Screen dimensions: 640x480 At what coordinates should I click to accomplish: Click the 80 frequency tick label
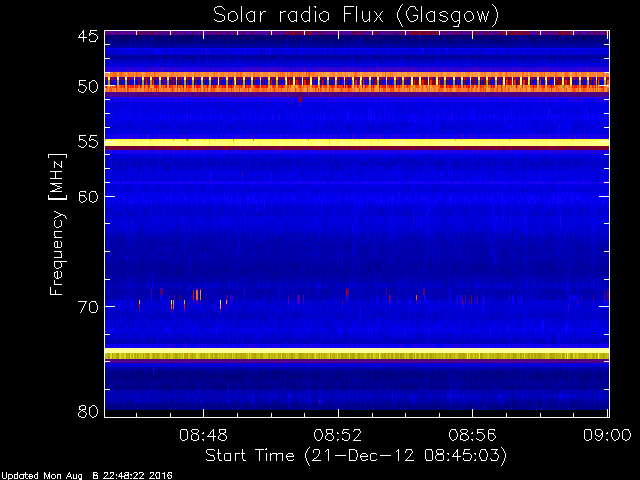coord(88,411)
